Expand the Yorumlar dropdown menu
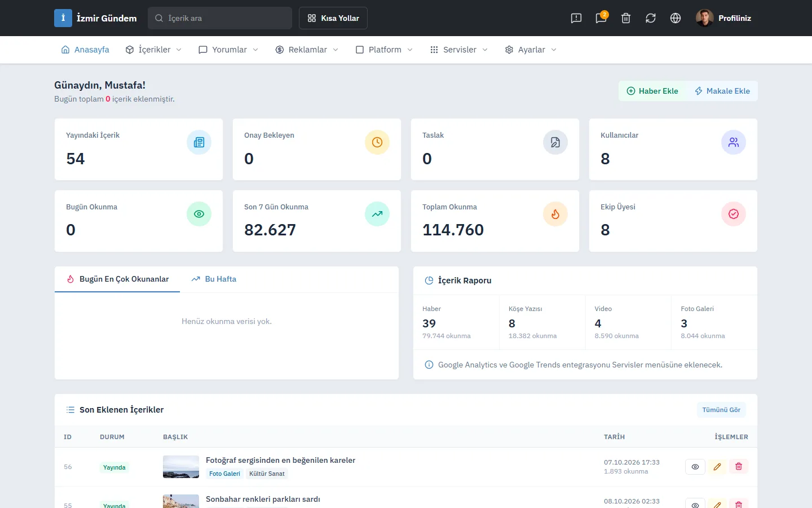The height and width of the screenshot is (508, 812). 228,50
